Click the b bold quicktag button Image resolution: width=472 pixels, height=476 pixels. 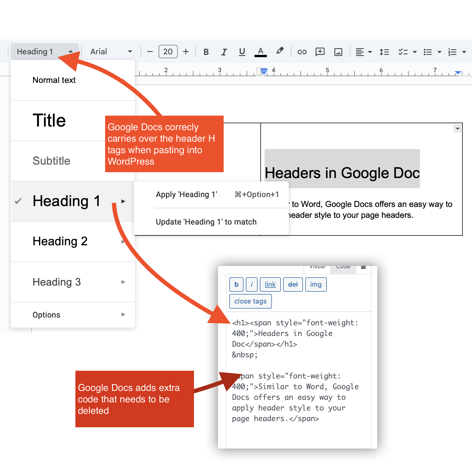tap(236, 284)
